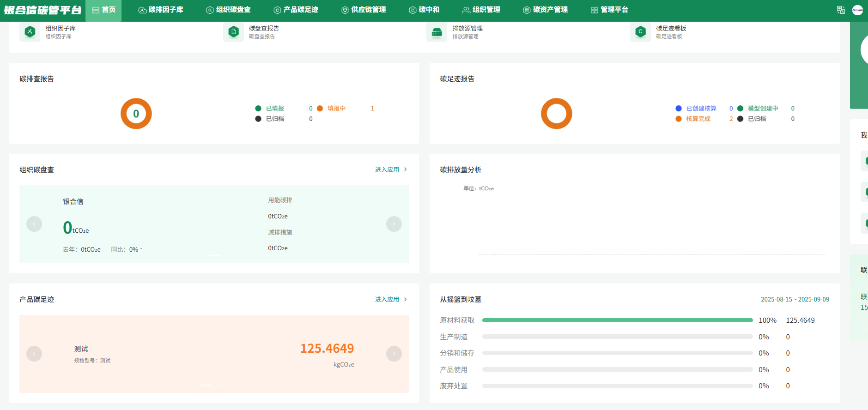Click 进入应用 link in 产品碳足迹
The width and height of the screenshot is (868, 410).
pos(391,300)
